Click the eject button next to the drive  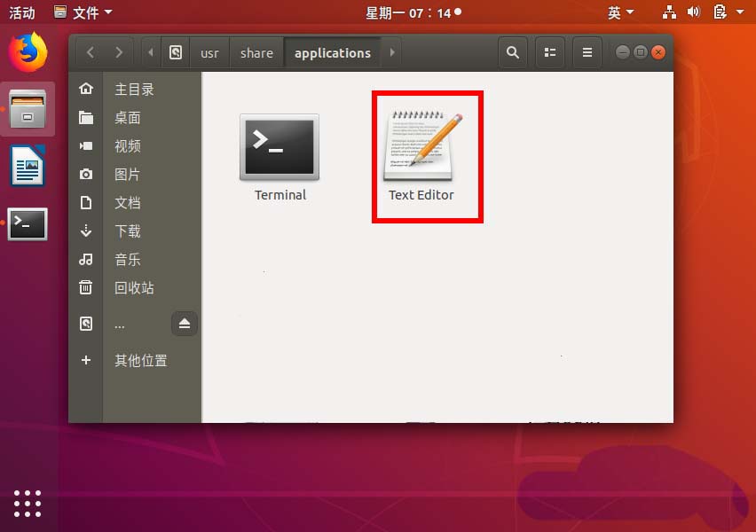point(185,324)
